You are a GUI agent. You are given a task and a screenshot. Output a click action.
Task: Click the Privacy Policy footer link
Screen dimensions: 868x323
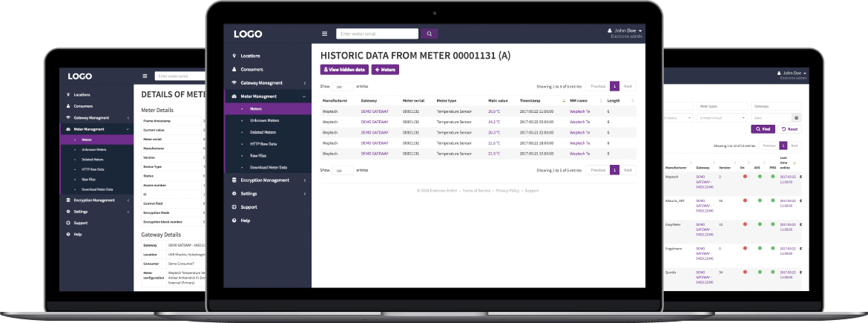pos(507,191)
